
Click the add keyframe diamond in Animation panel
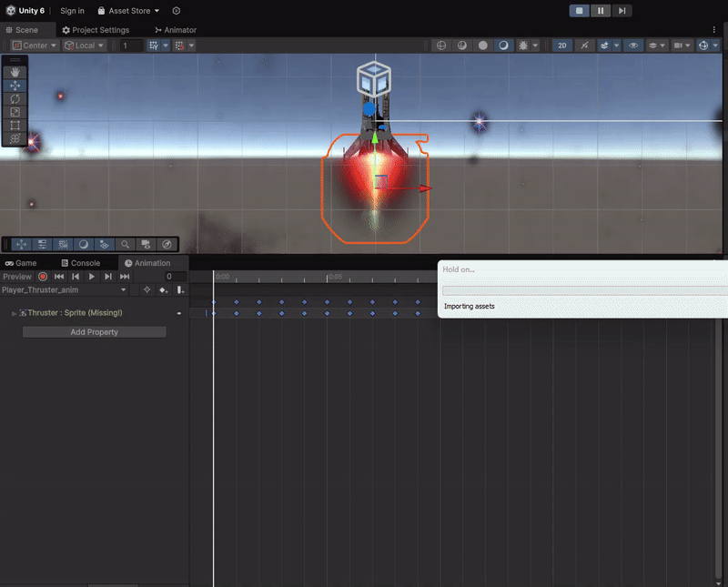[164, 289]
